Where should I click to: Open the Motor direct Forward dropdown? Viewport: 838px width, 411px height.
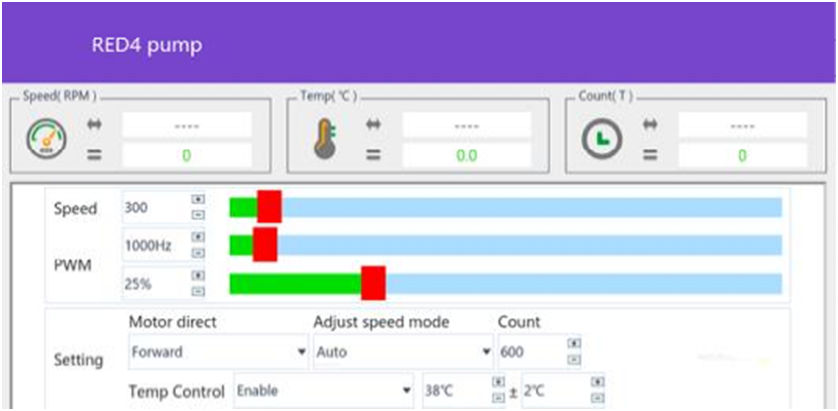coord(302,353)
